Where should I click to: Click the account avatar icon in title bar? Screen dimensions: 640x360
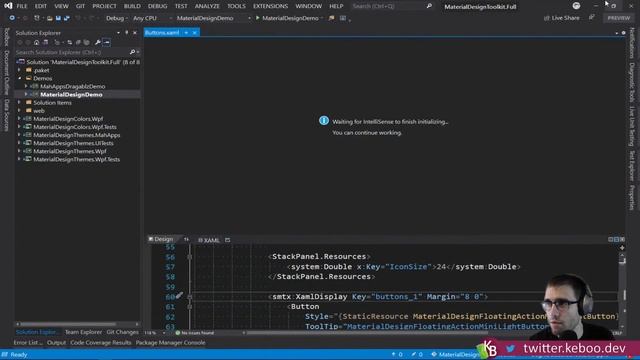pyautogui.click(x=576, y=6)
